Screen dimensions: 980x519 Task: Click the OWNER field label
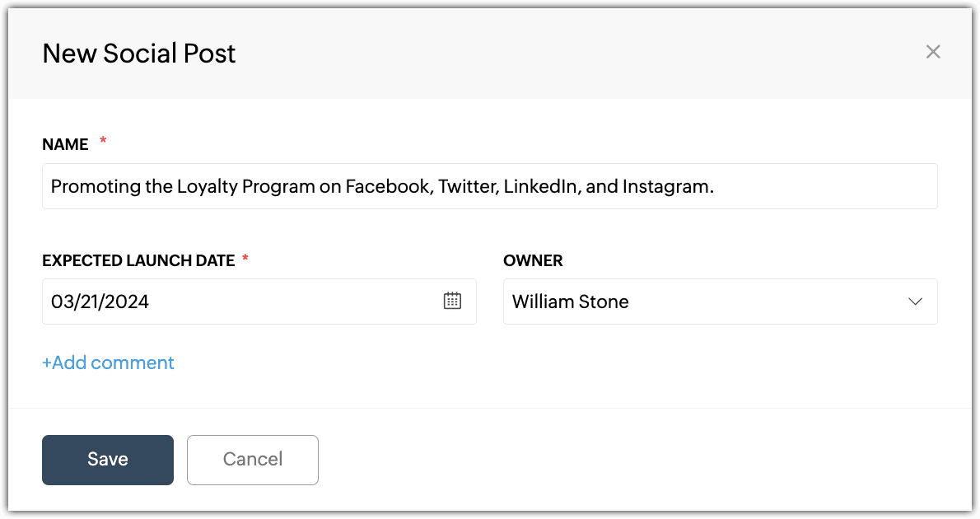tap(533, 261)
